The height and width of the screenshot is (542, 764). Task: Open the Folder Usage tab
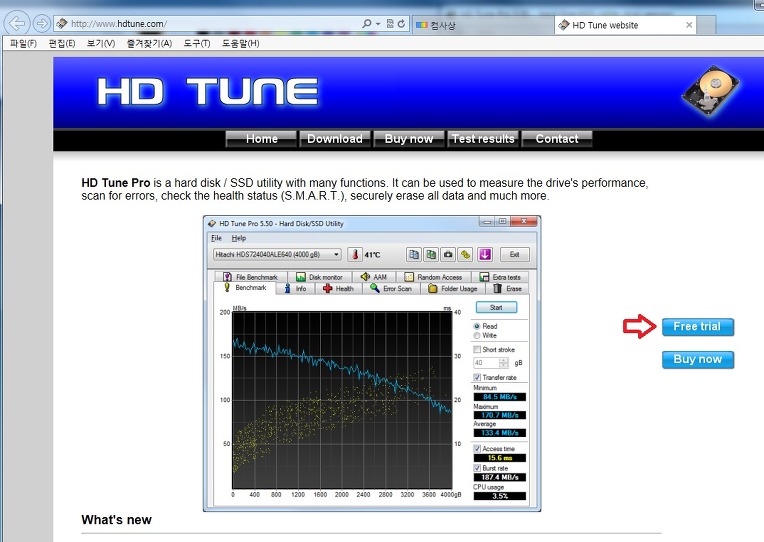(453, 289)
